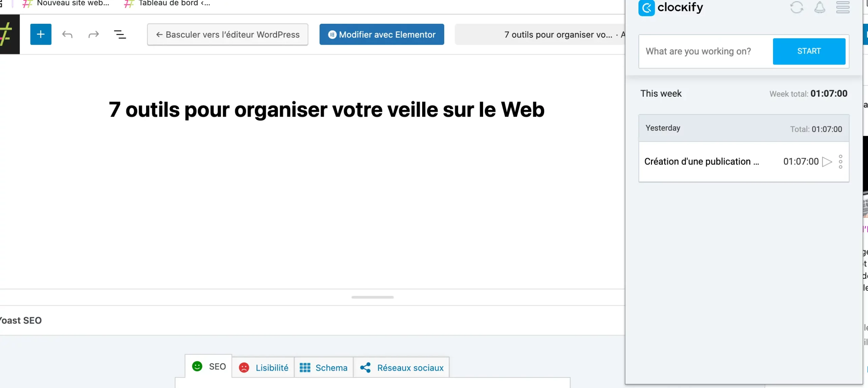This screenshot has height=388, width=868.
Task: Select the Réseaux sociaux tab
Action: pyautogui.click(x=401, y=368)
